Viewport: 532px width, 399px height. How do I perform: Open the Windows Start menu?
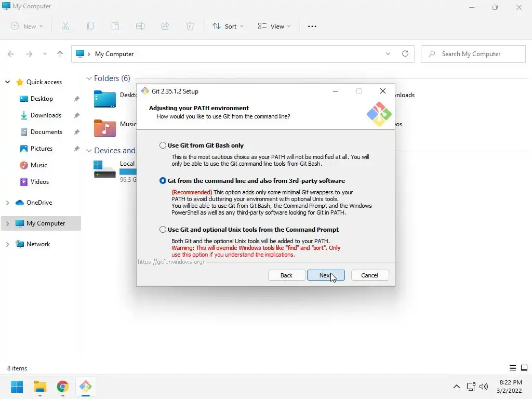tap(17, 387)
